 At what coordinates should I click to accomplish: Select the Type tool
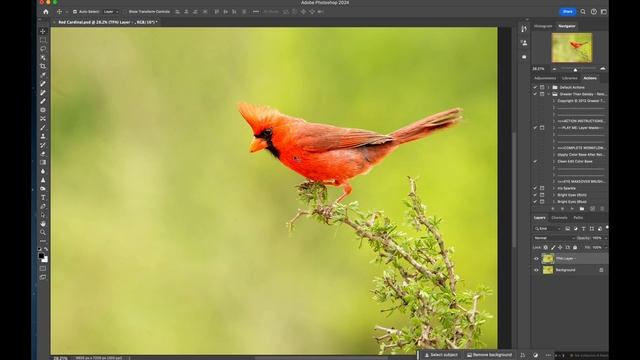43,198
